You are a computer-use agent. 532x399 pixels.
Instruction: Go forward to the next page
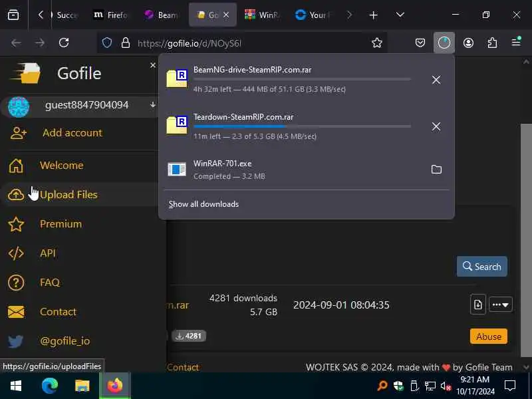pos(40,43)
